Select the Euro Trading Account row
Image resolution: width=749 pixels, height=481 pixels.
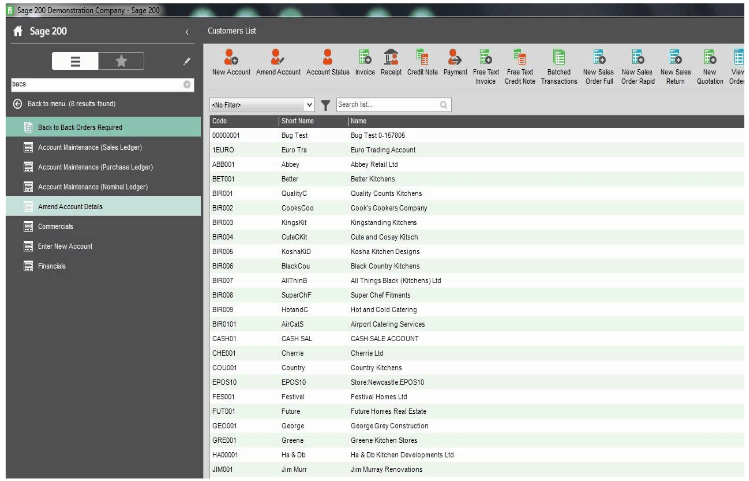(477, 150)
